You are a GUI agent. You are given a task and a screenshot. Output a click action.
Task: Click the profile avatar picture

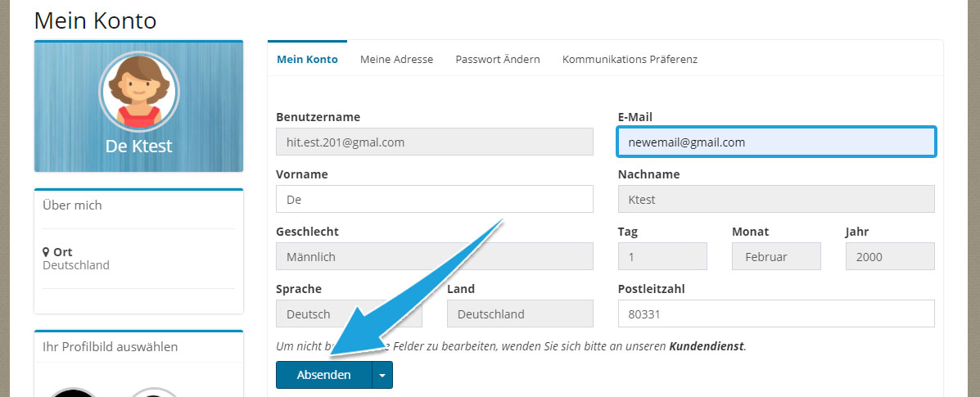tap(138, 91)
